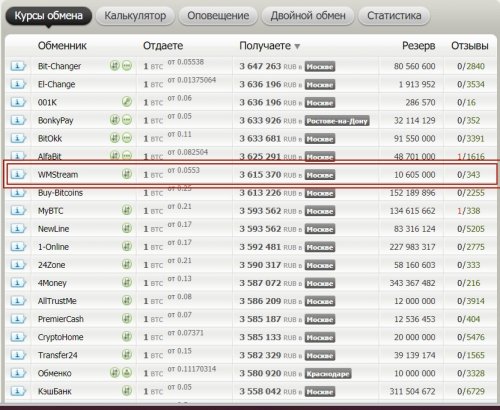The height and width of the screenshot is (410, 500).
Task: Click Ростове-на-Дону city tag for BonkyPay
Action: pos(337,121)
